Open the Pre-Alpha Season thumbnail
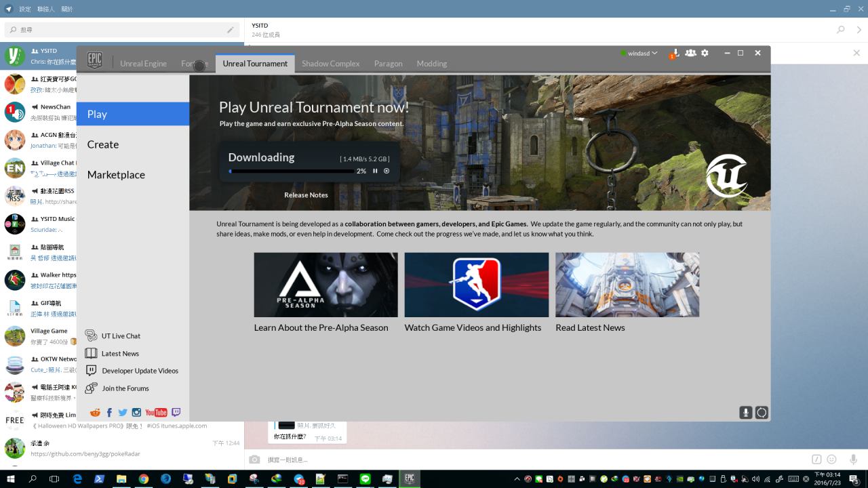Viewport: 868px width, 488px height. (325, 285)
